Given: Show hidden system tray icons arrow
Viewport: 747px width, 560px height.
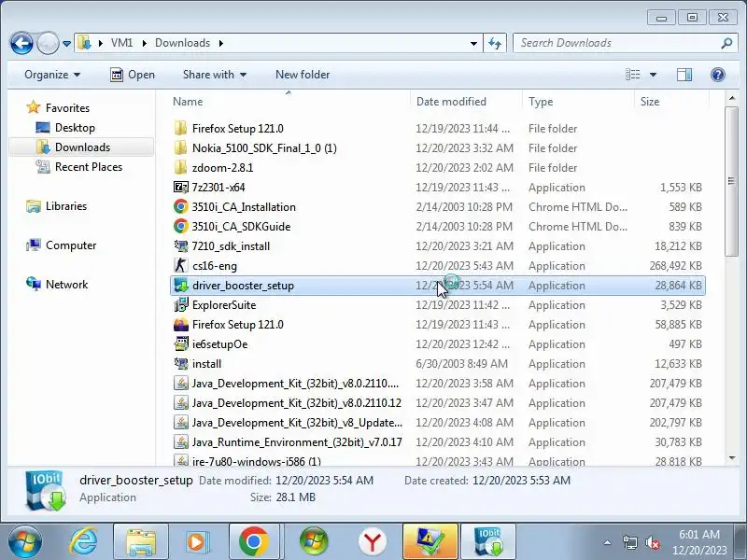Looking at the screenshot, I should tap(608, 542).
